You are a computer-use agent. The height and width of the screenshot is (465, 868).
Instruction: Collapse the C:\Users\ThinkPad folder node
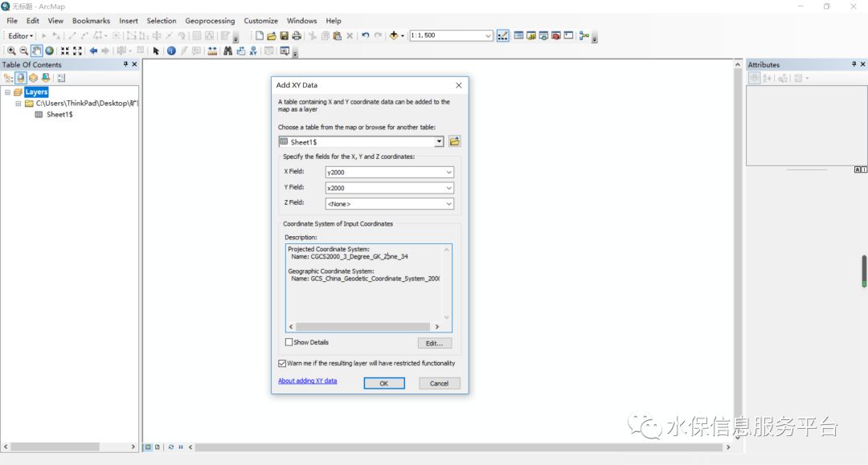(x=18, y=104)
